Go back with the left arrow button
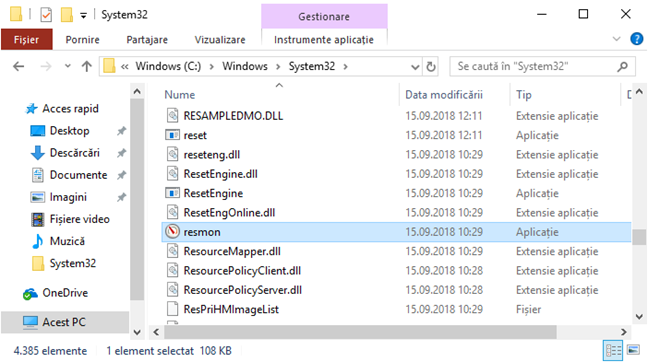The image size is (648, 362). 19,66
